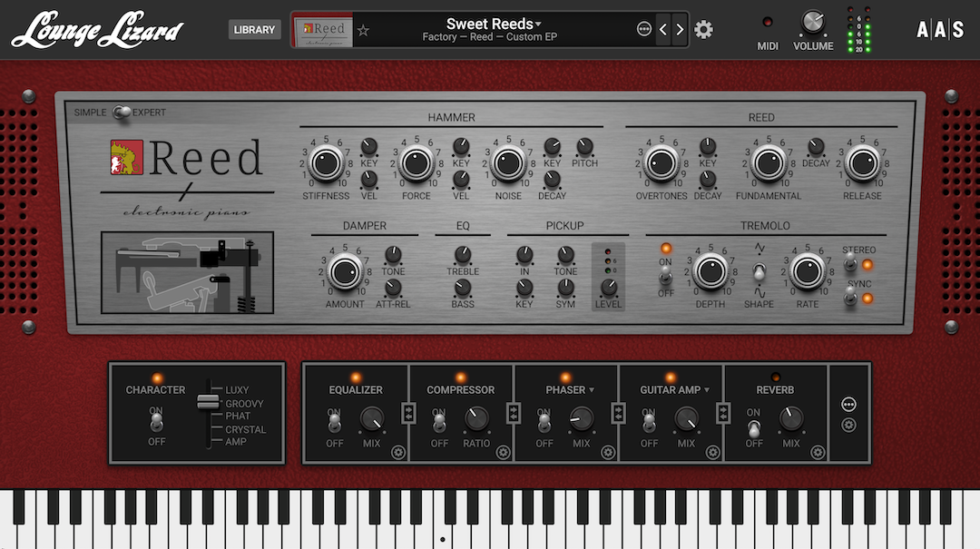
Task: Click the Pickup Level knob
Action: [608, 288]
